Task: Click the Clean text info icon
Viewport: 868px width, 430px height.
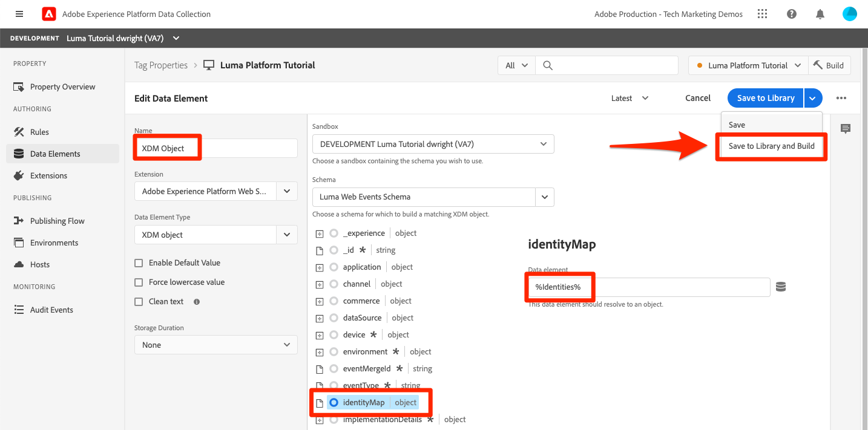Action: click(197, 301)
